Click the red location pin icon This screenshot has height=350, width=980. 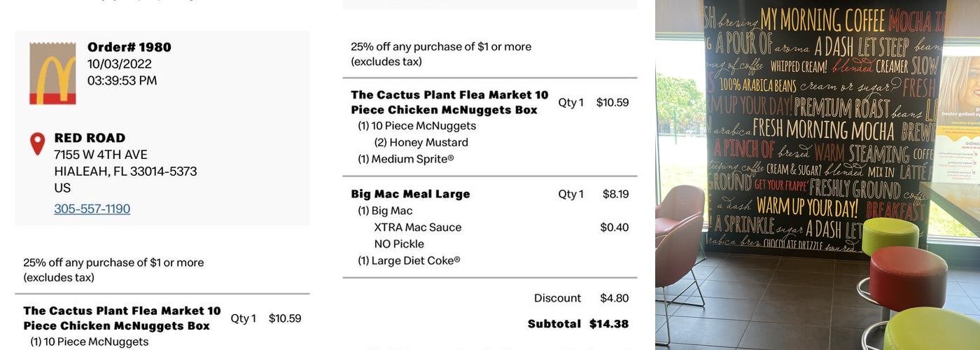coord(38,143)
